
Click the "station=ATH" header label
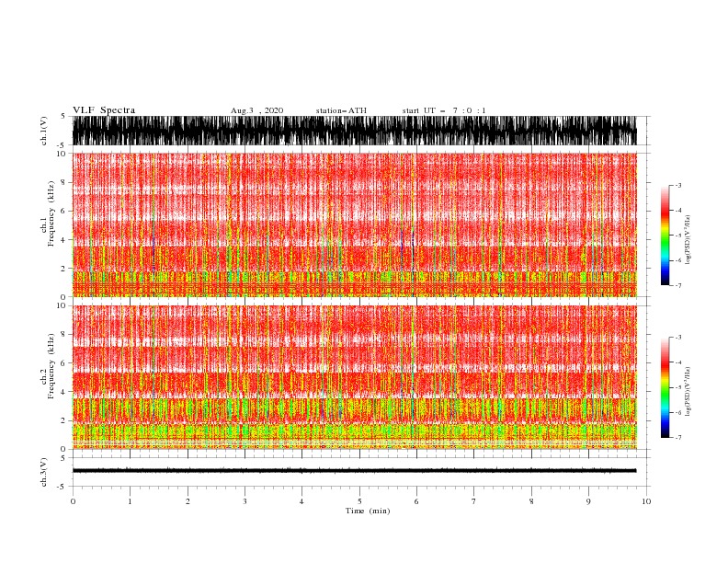(x=341, y=110)
